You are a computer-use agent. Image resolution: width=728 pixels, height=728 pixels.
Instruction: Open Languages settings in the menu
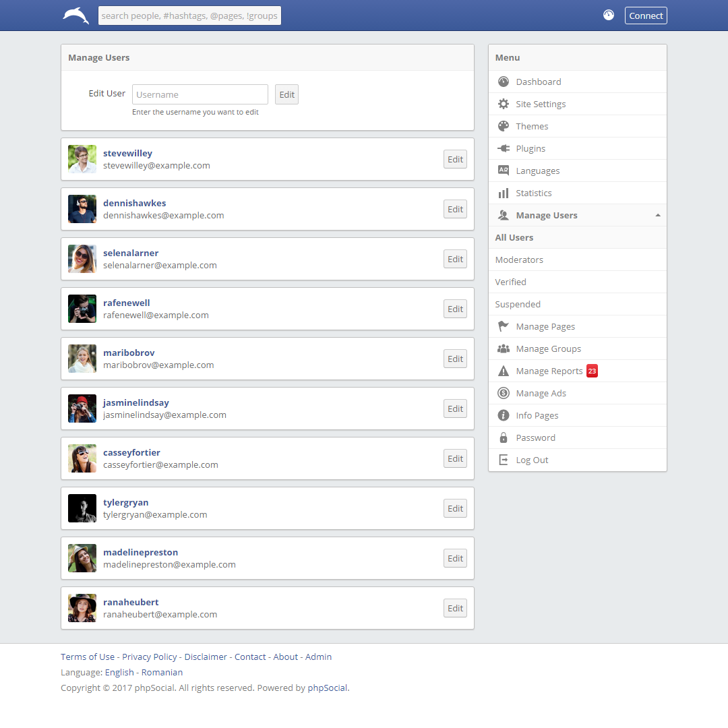coord(502,171)
